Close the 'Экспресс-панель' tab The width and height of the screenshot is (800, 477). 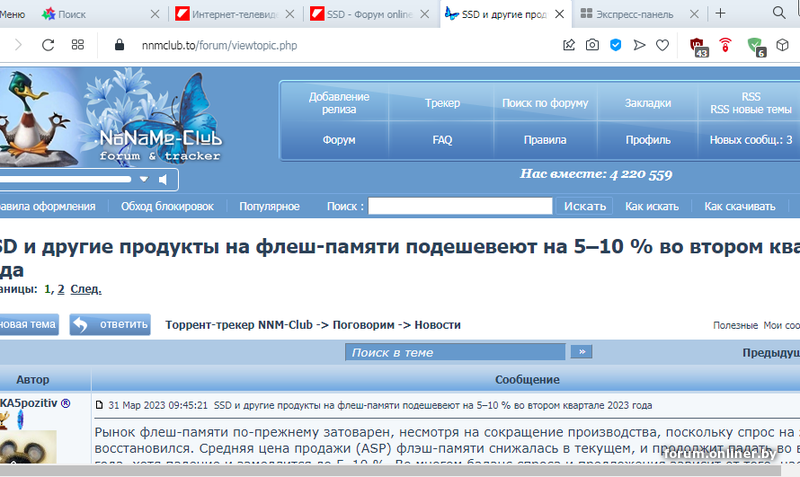(x=694, y=14)
